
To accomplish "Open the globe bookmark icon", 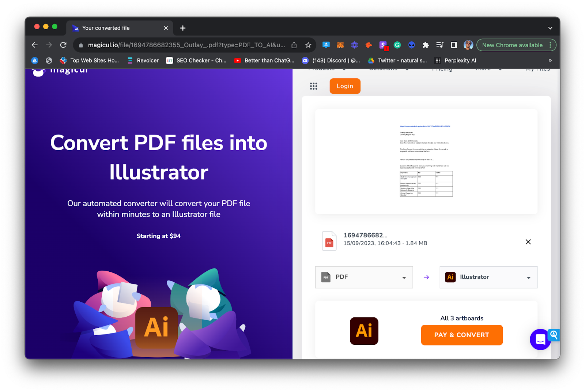I will tap(49, 60).
